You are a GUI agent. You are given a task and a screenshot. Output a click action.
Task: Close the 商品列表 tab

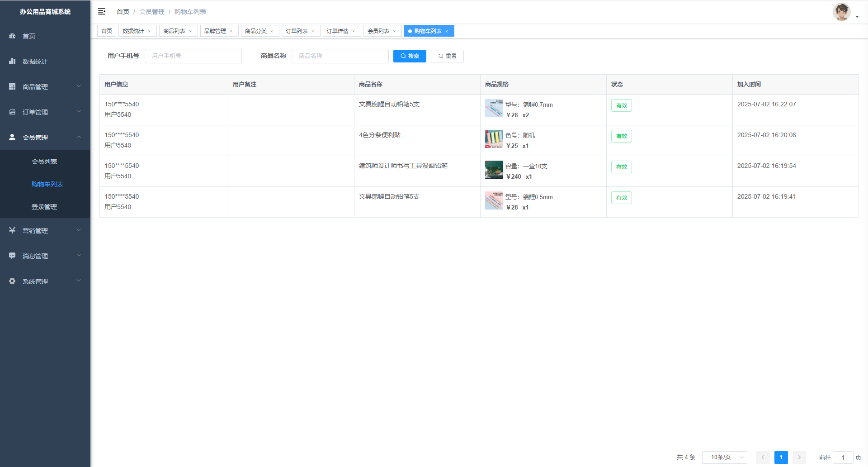[190, 31]
